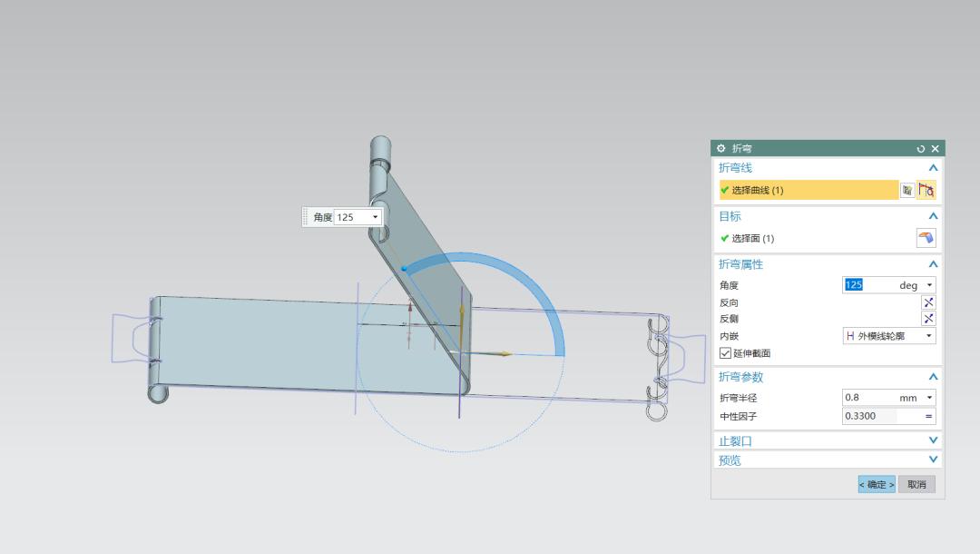The width and height of the screenshot is (980, 554).
Task: Toggle the 延伸截面 checkbox
Action: point(725,353)
